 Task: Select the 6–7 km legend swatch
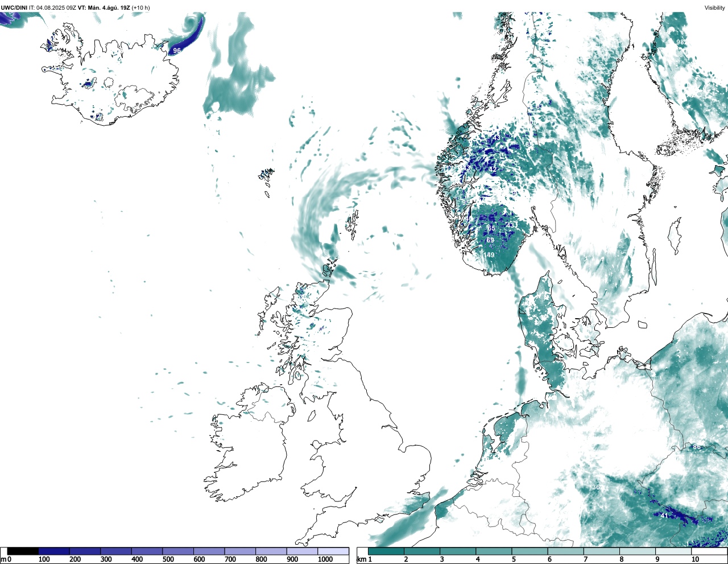(x=565, y=551)
